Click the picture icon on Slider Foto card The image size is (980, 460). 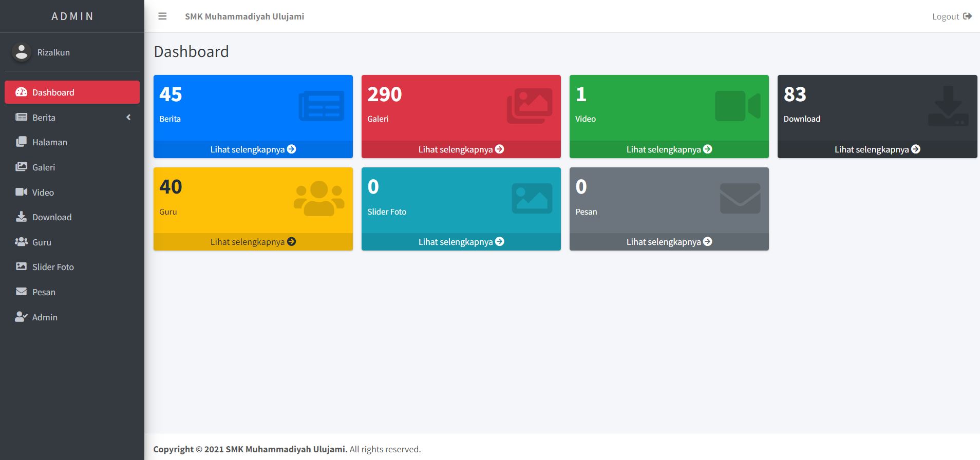[532, 198]
